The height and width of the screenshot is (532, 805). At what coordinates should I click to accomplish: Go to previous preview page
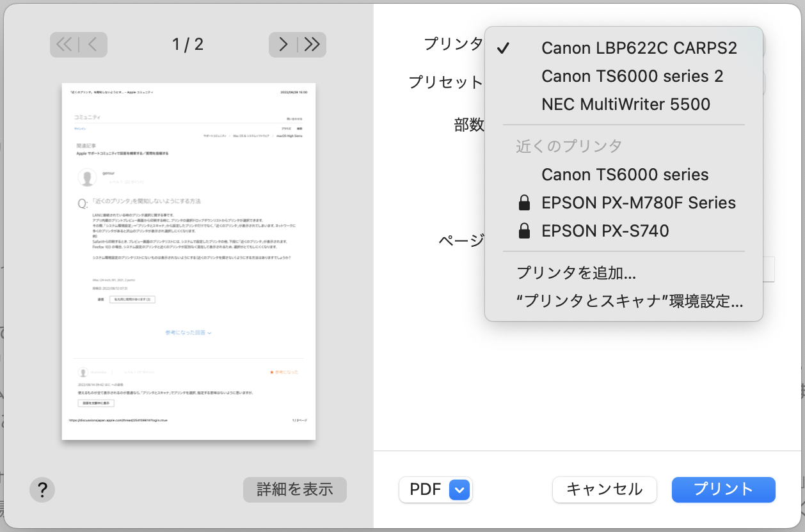(93, 45)
